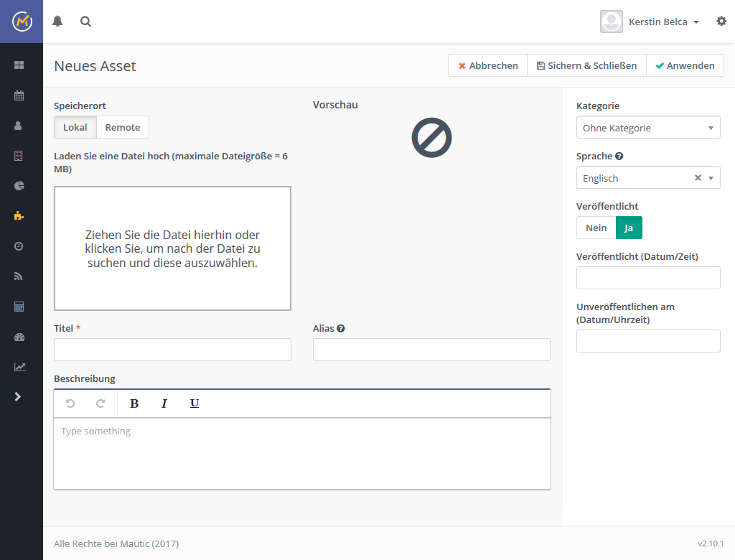Open the puzzle piece components icon
This screenshot has width=735, height=560.
(19, 215)
